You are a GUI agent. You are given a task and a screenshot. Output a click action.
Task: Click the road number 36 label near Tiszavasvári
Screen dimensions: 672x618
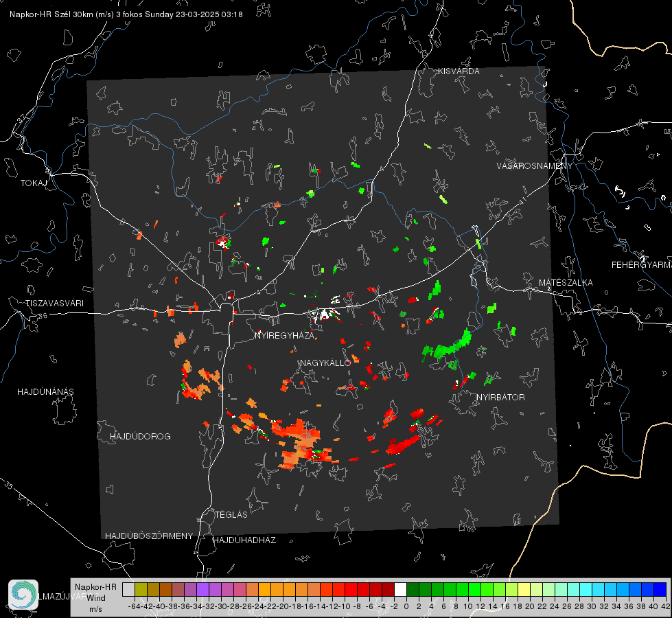click(x=43, y=316)
